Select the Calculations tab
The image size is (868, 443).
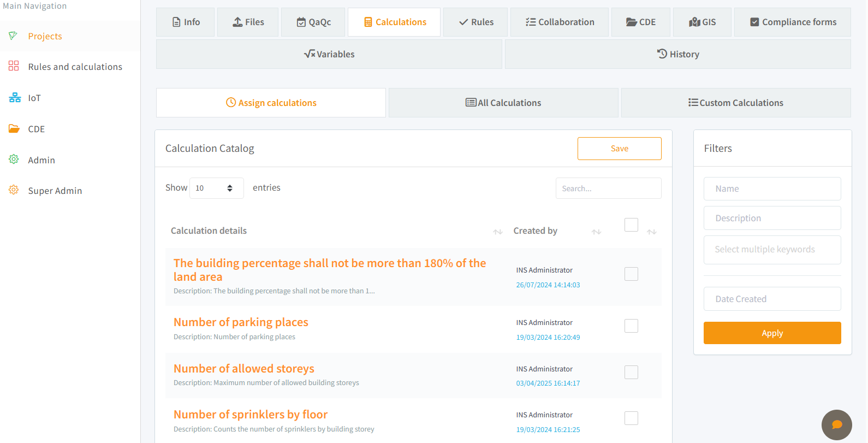[x=394, y=22]
